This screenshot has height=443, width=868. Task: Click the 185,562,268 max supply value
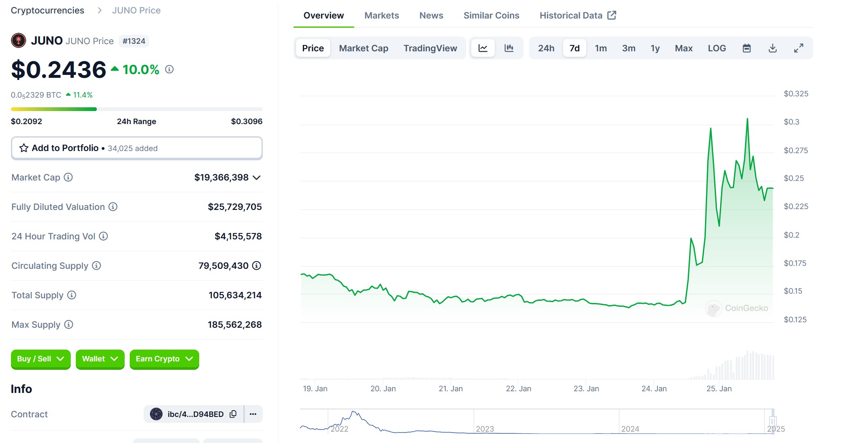coord(235,324)
